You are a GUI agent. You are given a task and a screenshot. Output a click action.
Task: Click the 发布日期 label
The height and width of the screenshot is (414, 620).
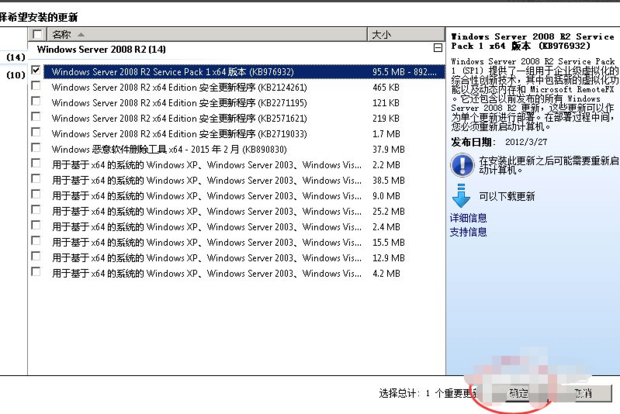pyautogui.click(x=473, y=142)
